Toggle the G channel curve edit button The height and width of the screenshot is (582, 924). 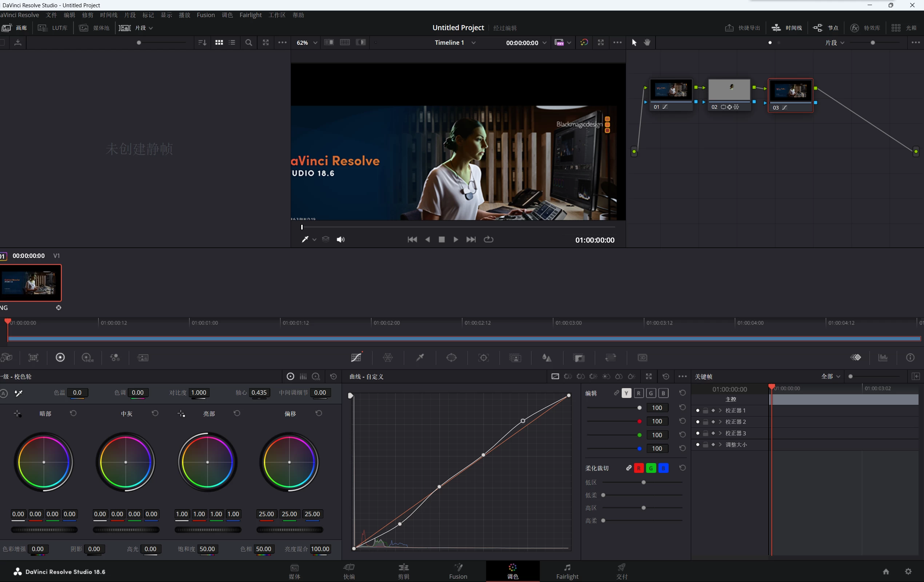[x=651, y=393]
